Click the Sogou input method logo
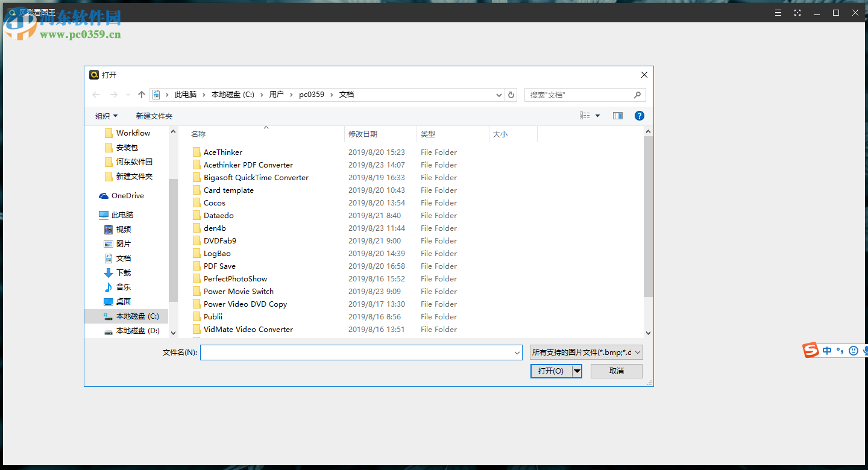 coord(811,350)
